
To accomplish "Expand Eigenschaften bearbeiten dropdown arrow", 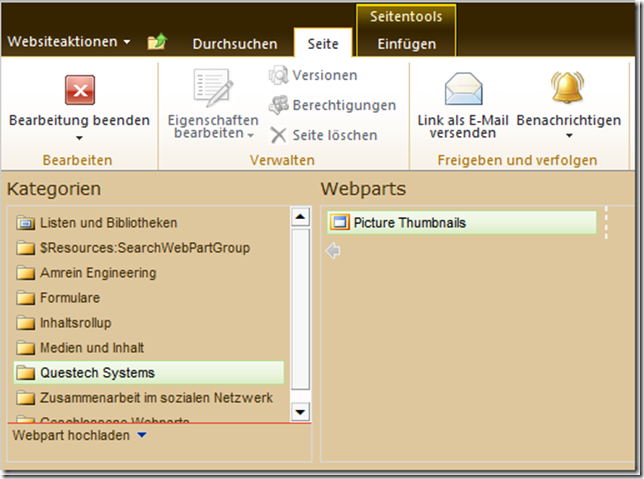I will (x=251, y=135).
